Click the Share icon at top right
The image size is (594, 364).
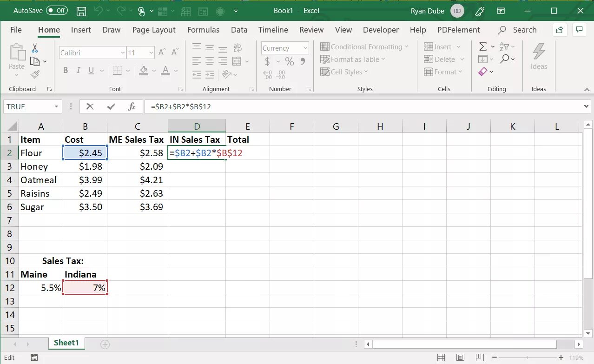point(560,30)
